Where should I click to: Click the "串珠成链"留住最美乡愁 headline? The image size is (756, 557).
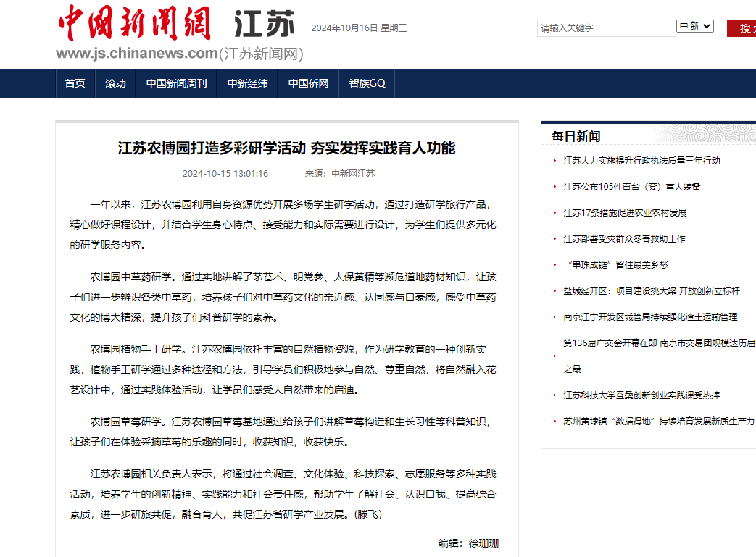pos(615,265)
